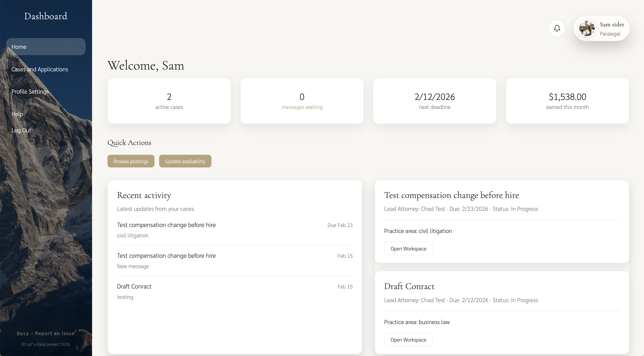
Task: Open the Help section
Action: (17, 114)
